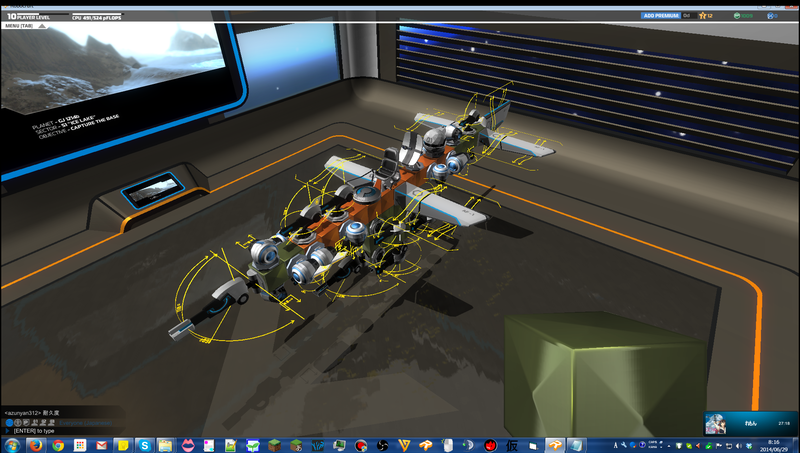Click the player level progress bar

tap(43, 14)
